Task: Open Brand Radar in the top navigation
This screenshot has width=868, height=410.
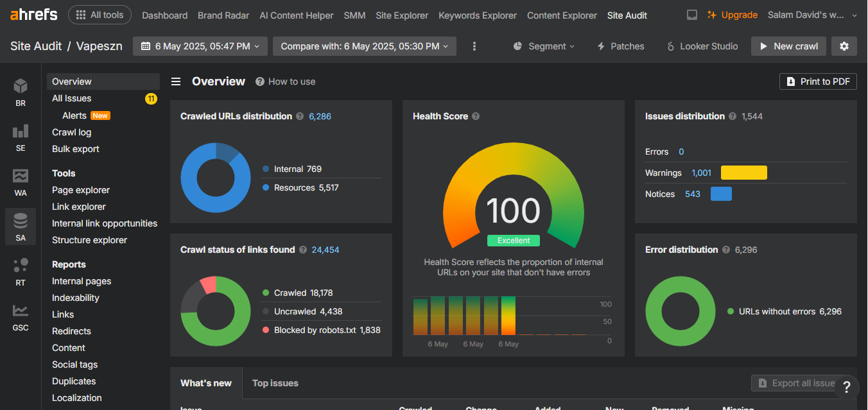Action: point(223,15)
